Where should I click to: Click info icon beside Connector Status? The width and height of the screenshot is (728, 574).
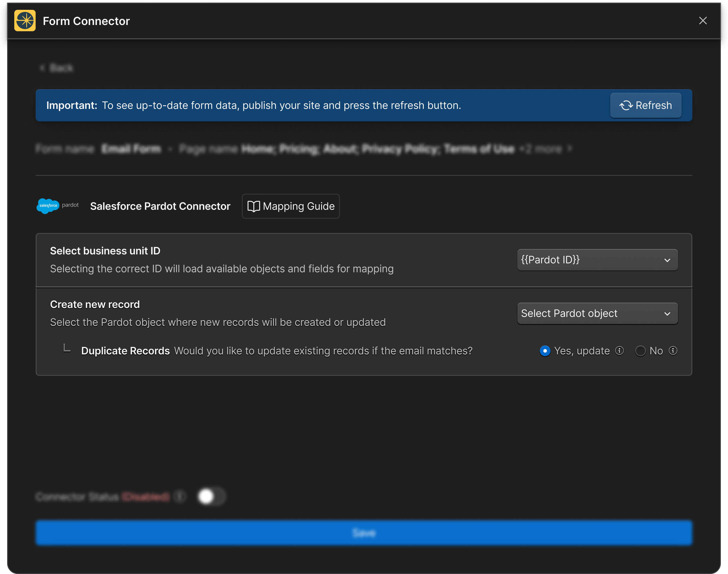coord(180,496)
